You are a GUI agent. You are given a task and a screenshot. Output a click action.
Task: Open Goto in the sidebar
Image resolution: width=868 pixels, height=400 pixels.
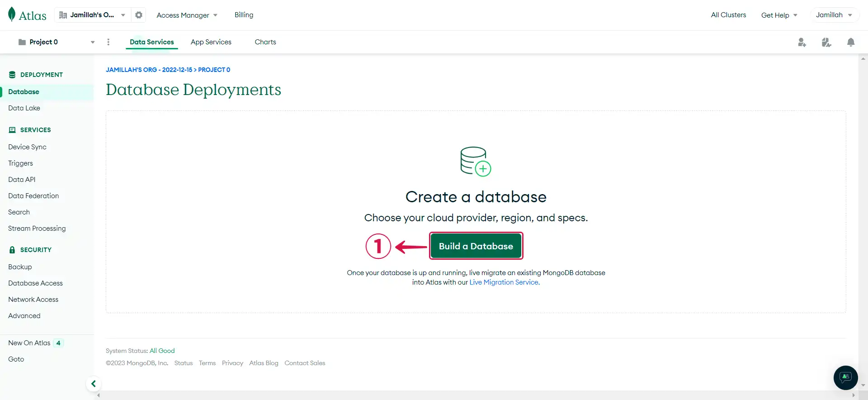16,359
